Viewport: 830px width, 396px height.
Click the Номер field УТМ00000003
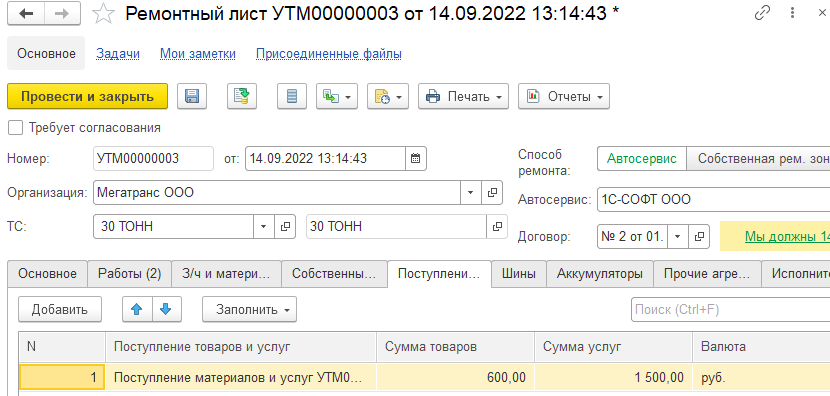pos(153,158)
